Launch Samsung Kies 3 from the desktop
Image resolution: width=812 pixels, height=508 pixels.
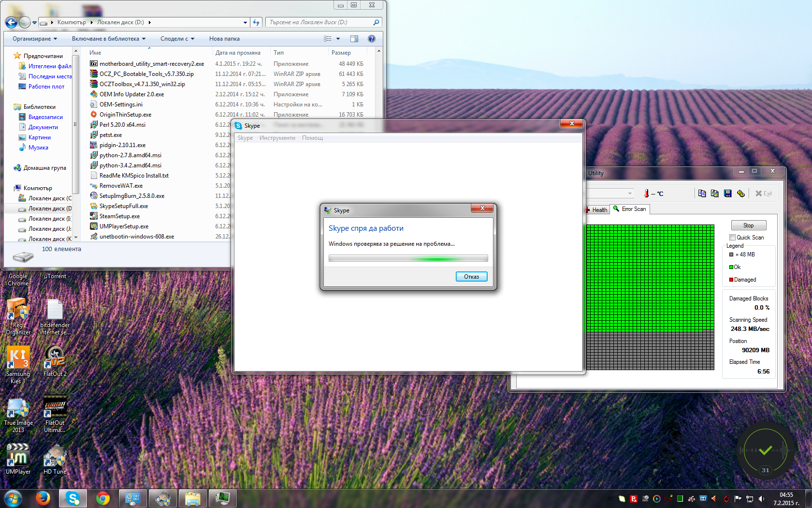18,365
